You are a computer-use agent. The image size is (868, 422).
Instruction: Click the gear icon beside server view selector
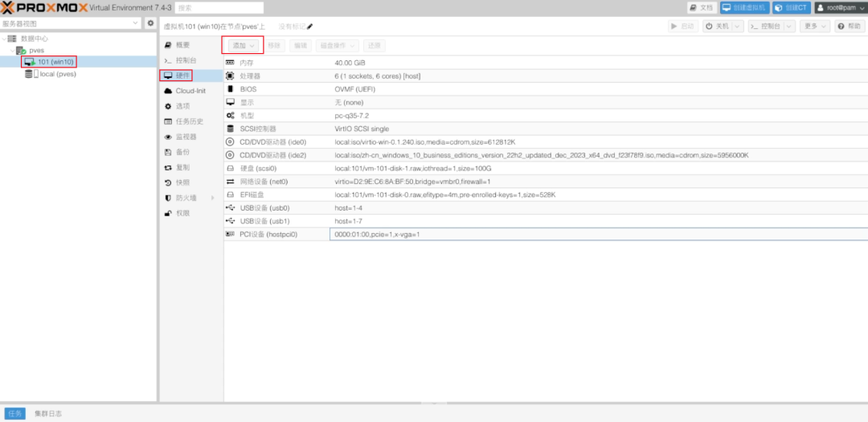click(150, 23)
